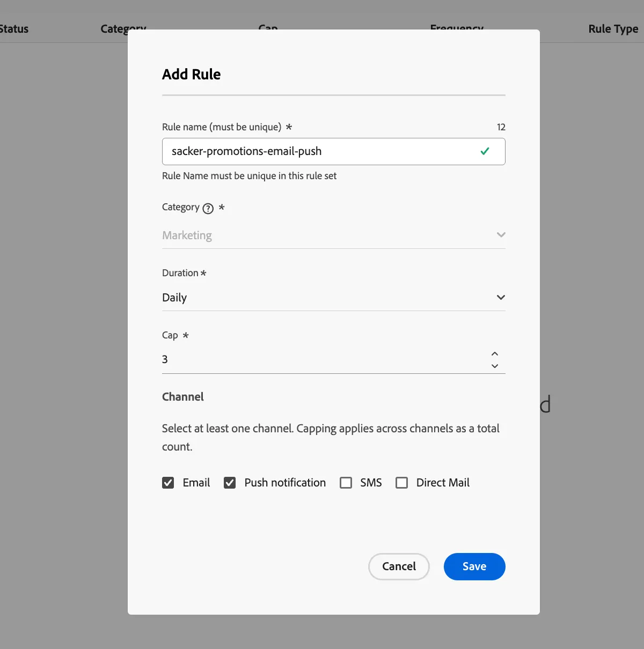Cancel the Add Rule dialog

click(x=399, y=566)
